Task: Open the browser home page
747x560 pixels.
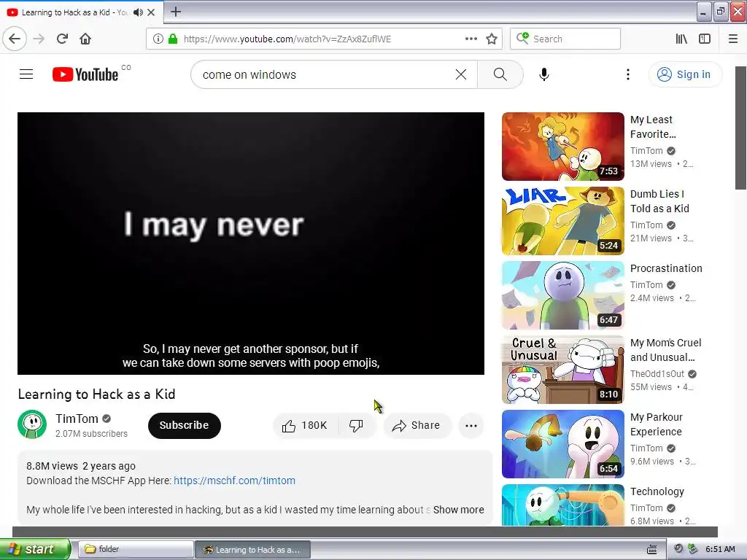Action: (x=85, y=39)
